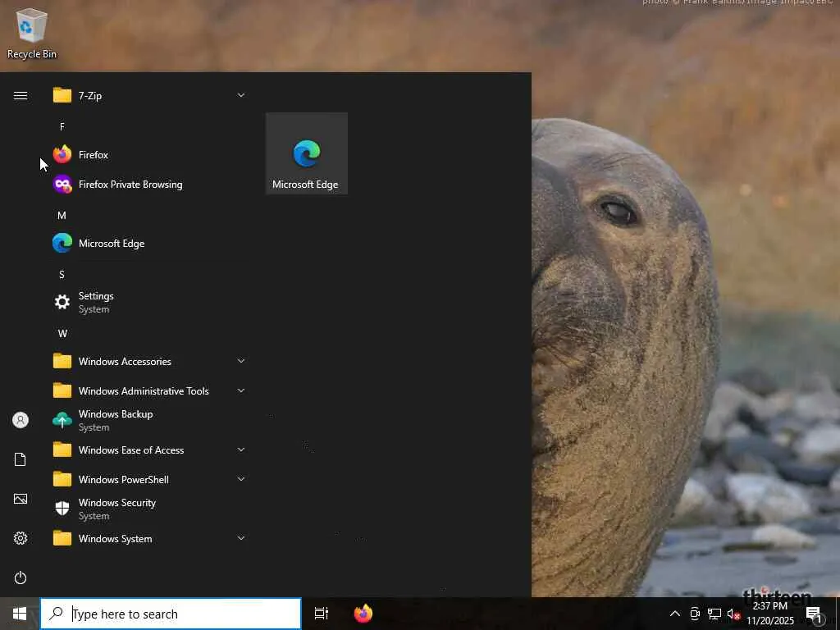The image size is (840, 630).
Task: Open the muted volume tray icon
Action: [733, 614]
